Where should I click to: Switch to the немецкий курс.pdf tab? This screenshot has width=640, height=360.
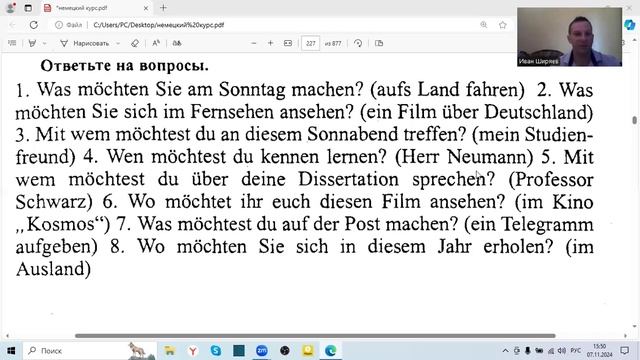tap(96, 8)
